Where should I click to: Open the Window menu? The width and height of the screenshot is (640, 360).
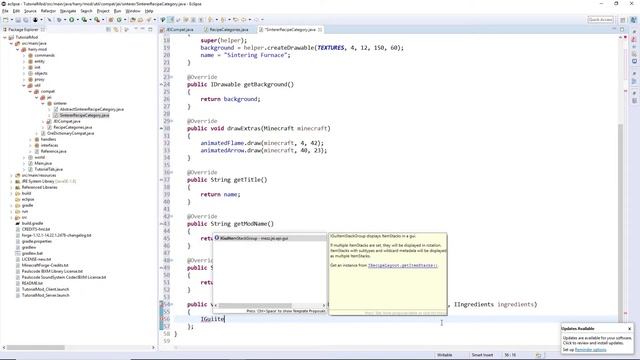click(x=133, y=11)
